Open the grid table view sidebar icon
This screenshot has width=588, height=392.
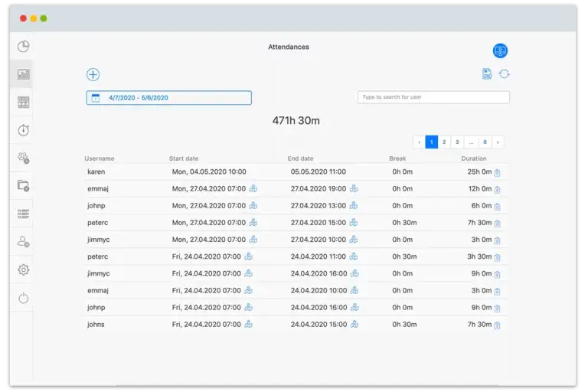coord(23,102)
